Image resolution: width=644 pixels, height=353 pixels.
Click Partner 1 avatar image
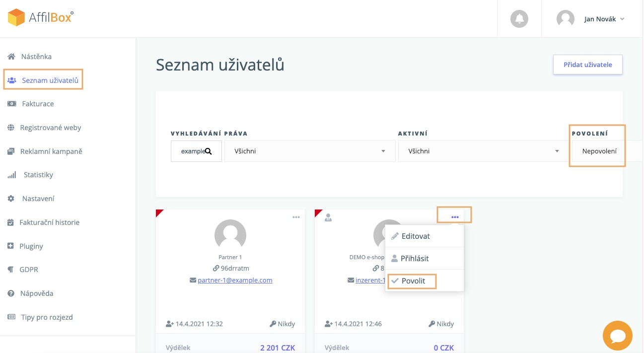click(x=230, y=235)
